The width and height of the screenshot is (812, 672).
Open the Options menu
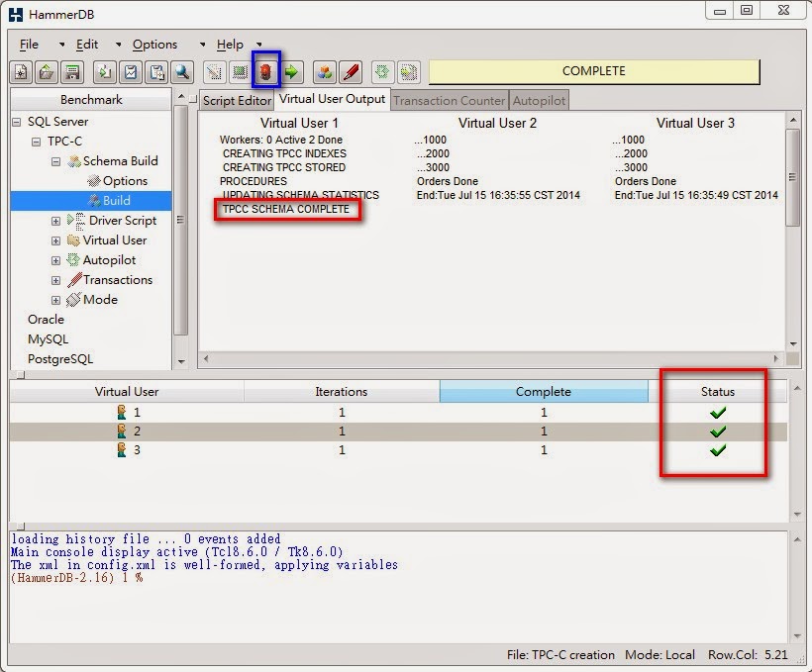[x=154, y=45]
